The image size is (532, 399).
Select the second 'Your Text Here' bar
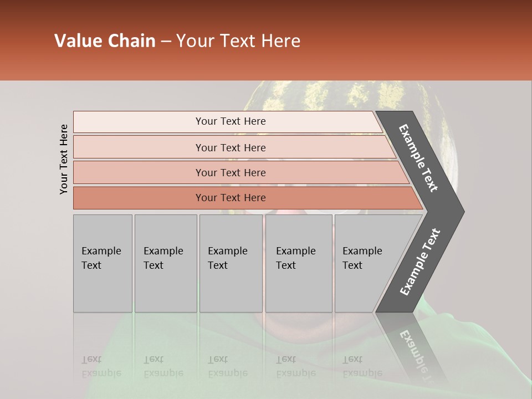[x=234, y=147]
